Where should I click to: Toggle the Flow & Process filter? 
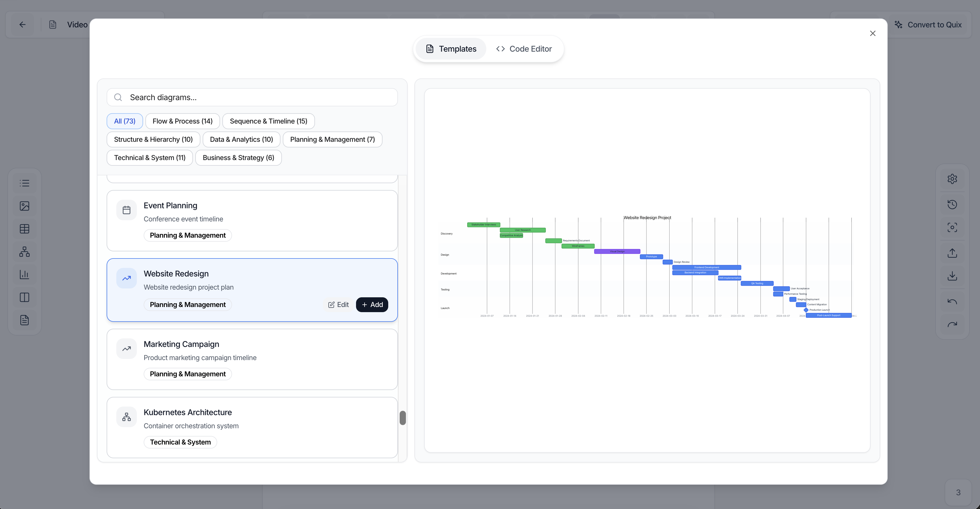pos(182,121)
